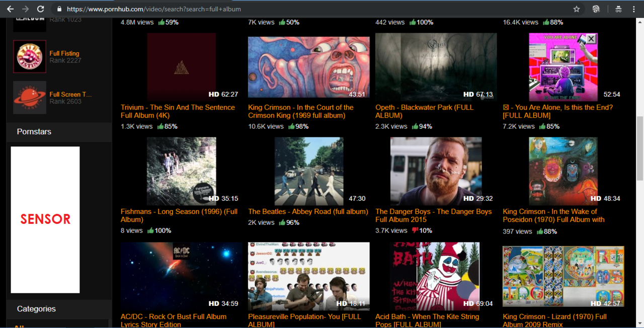Screen dimensions: 644x328
Task: Bookmark this page with the star icon
Action: pyautogui.click(x=577, y=9)
